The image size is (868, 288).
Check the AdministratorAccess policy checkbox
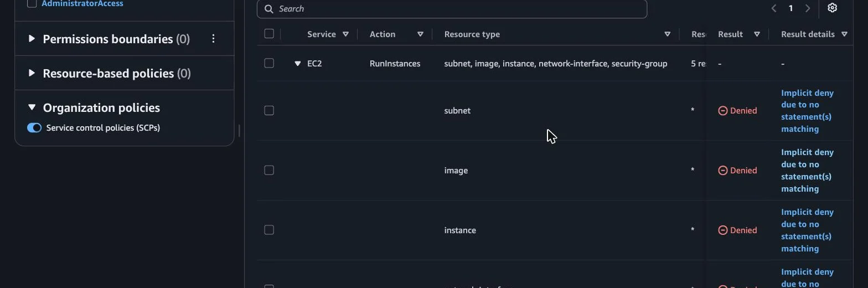point(32,4)
